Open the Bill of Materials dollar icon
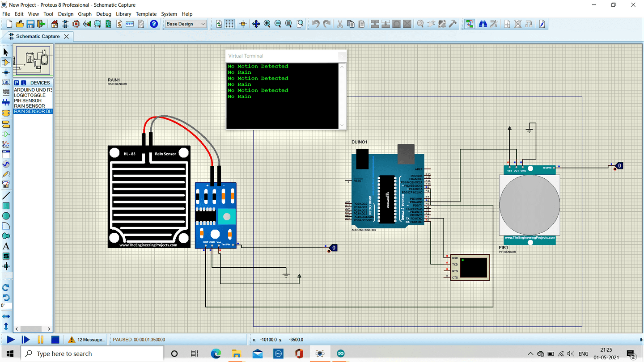Viewport: 644px width, 362px height. 119,24
